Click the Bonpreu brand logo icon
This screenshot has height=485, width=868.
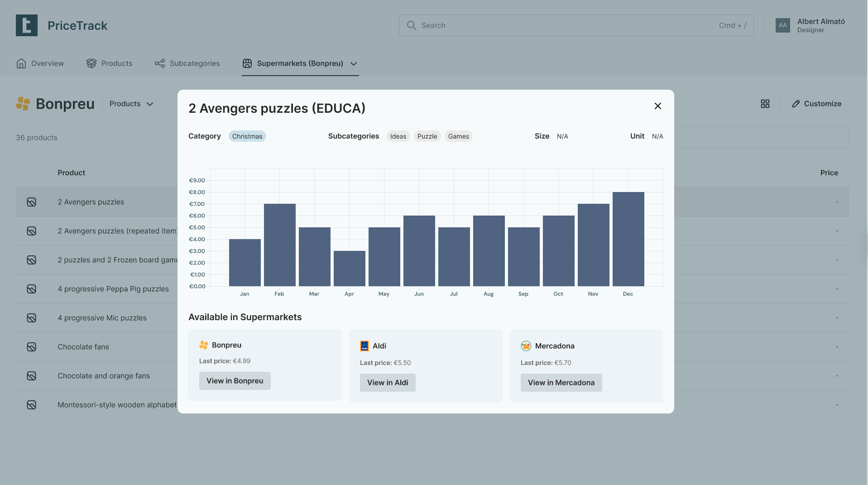pyautogui.click(x=24, y=104)
